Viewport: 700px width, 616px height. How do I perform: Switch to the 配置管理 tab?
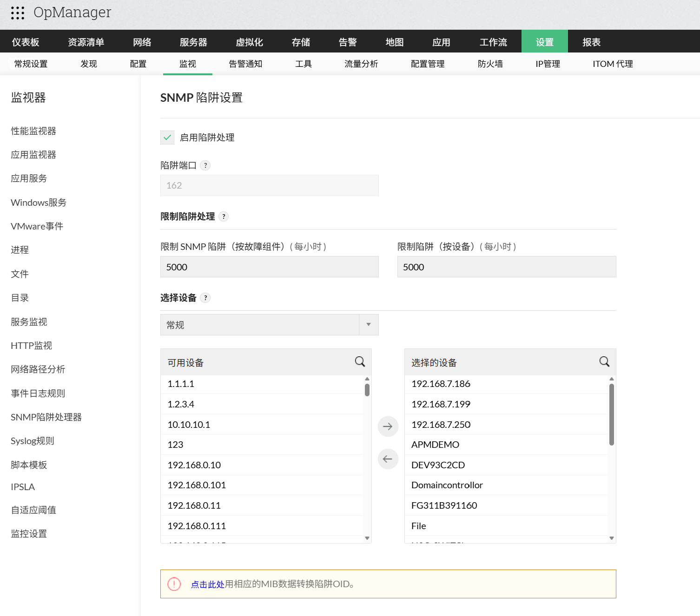(x=428, y=64)
